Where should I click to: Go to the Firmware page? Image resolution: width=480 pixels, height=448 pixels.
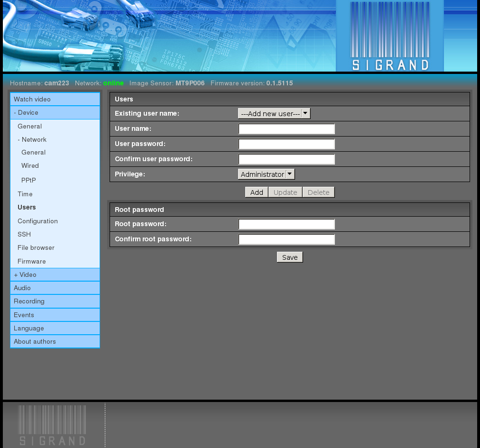(x=31, y=261)
